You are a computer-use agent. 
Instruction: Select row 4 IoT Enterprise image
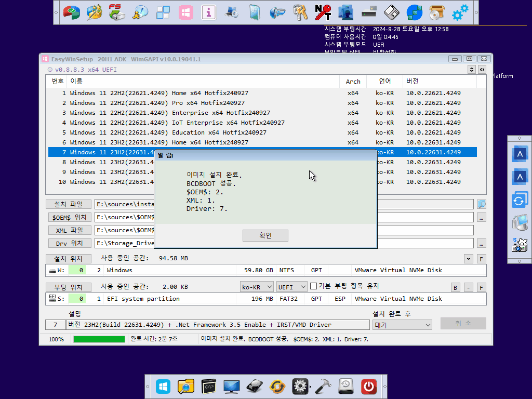(262, 123)
